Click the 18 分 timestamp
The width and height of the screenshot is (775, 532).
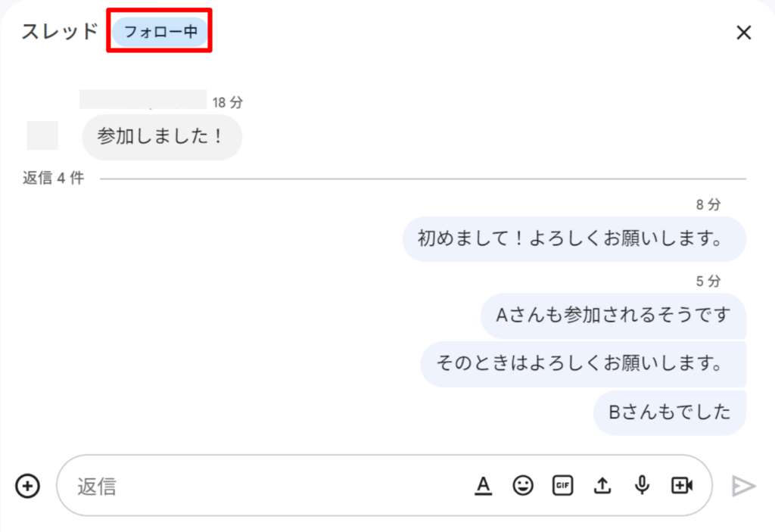pos(227,102)
